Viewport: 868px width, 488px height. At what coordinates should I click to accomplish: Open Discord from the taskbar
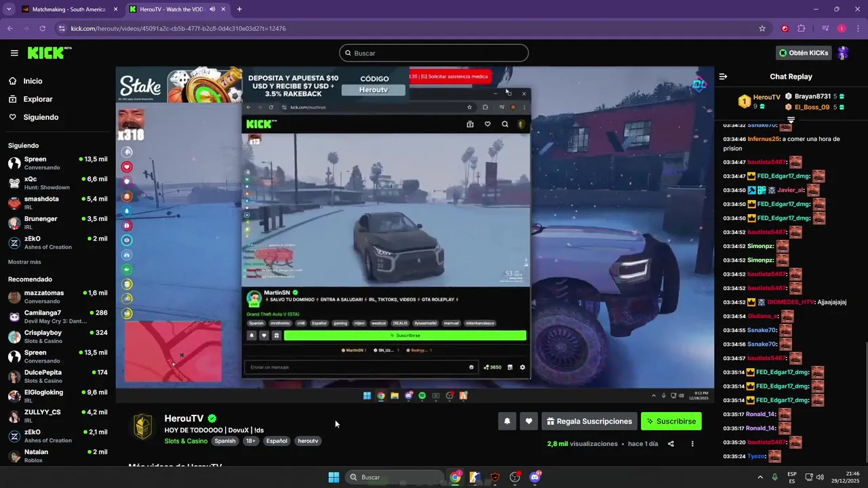tap(535, 477)
